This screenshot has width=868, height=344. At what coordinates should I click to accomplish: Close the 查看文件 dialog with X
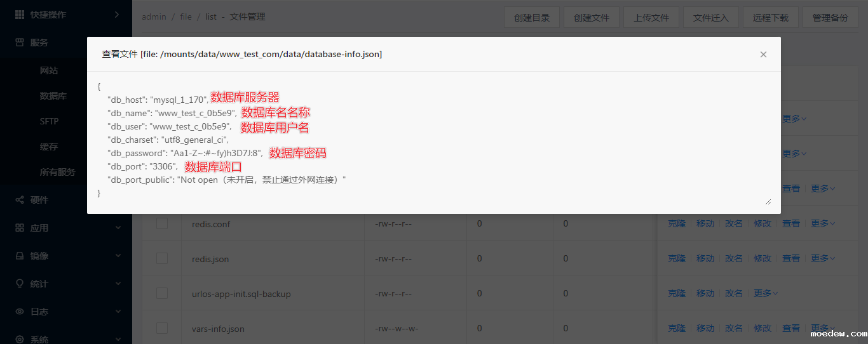(763, 55)
